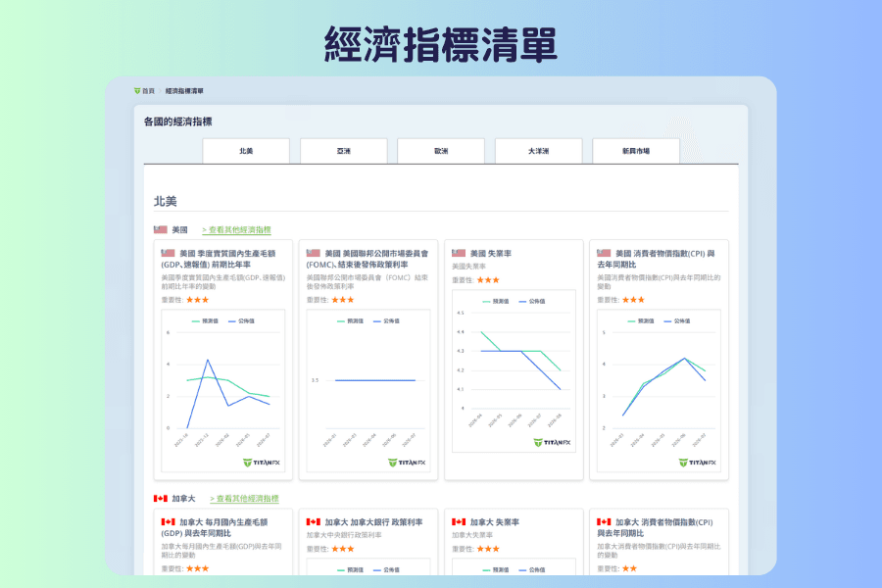Click the 美國 失業率 line chart
This screenshot has width=882, height=588.
tap(514, 371)
